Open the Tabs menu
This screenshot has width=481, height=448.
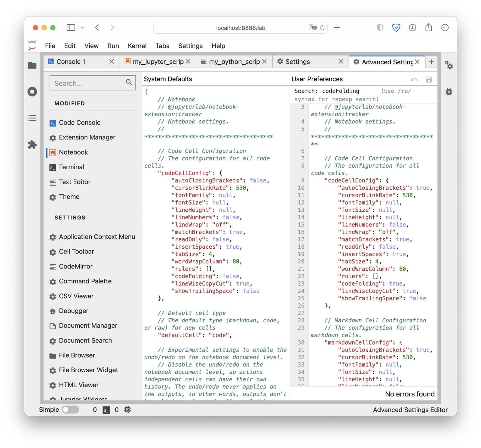(162, 46)
